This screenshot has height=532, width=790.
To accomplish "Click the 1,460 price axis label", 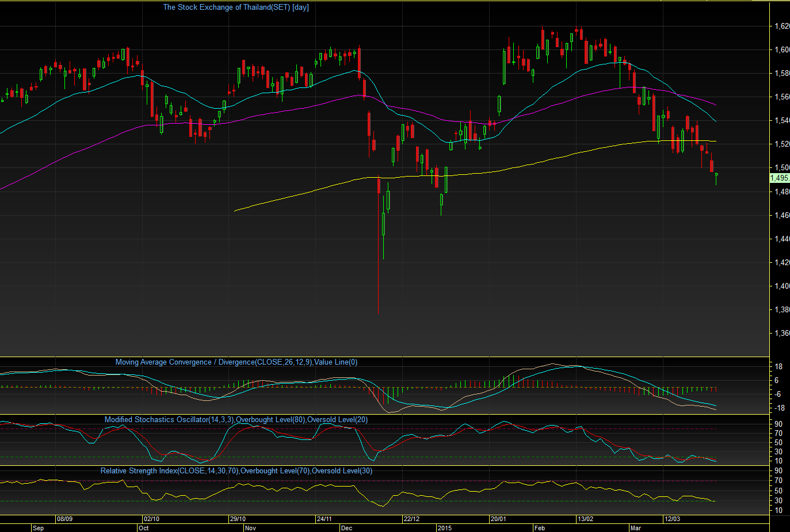I will click(782, 215).
